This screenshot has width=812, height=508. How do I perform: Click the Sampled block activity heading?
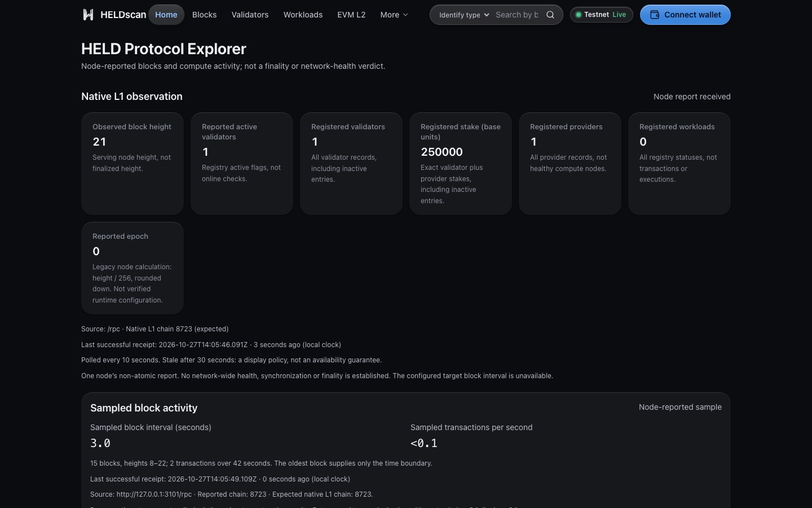click(x=144, y=408)
